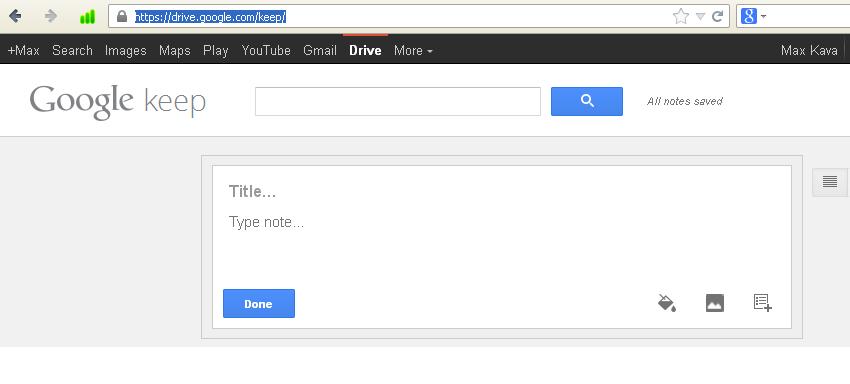The height and width of the screenshot is (384, 850).
Task: Expand the More menu in Google bar
Action: coord(413,50)
